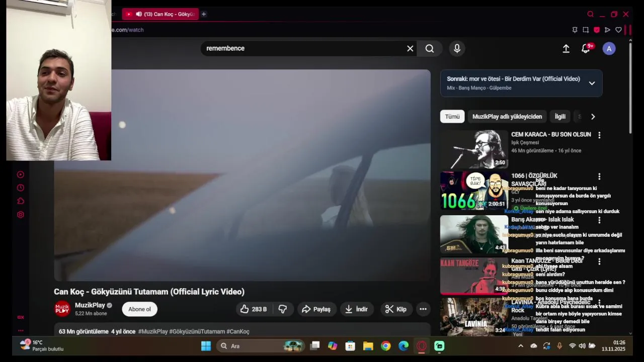Screen dimensions: 644x362
Task: Open LAVINIA Anadolu Psychedelic thumbnail
Action: coord(474,317)
